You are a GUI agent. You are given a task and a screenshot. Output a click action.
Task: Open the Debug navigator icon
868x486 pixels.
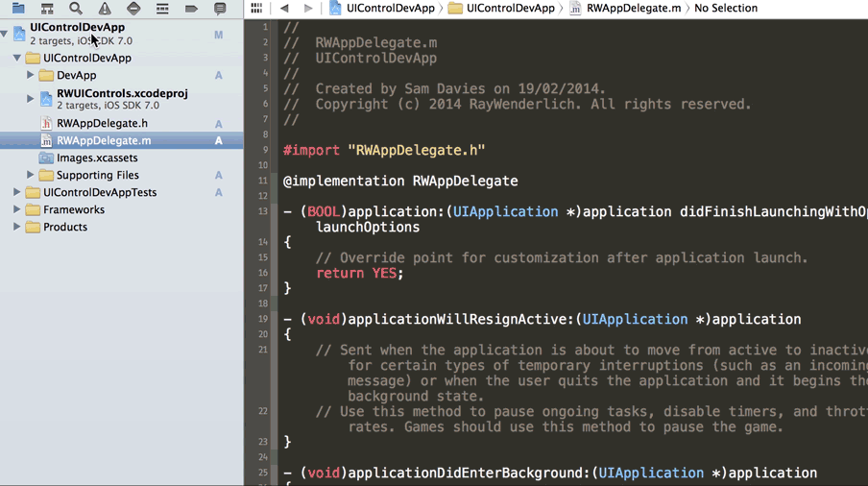(162, 9)
